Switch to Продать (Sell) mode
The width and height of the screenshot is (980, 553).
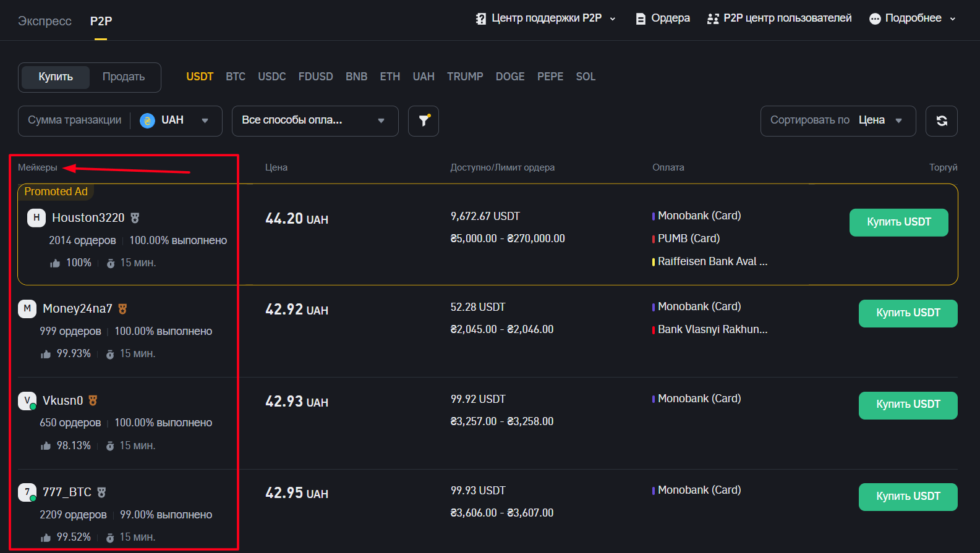(x=124, y=77)
